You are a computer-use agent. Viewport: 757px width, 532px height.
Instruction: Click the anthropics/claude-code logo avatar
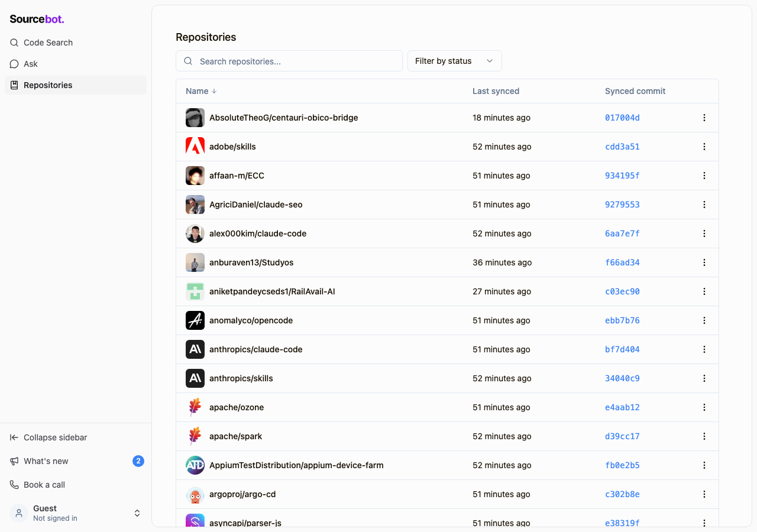[195, 349]
